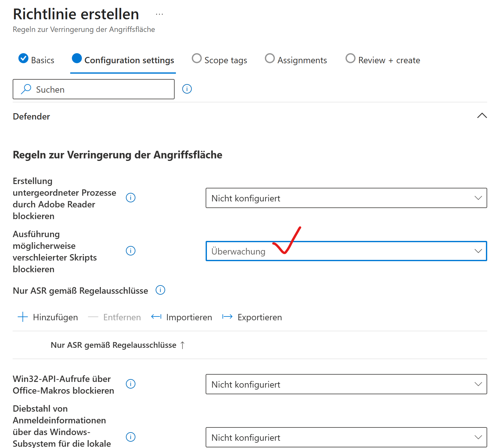Click info icon next to Nur ASR Regelausschlüsse
The image size is (497, 448).
coord(160,290)
